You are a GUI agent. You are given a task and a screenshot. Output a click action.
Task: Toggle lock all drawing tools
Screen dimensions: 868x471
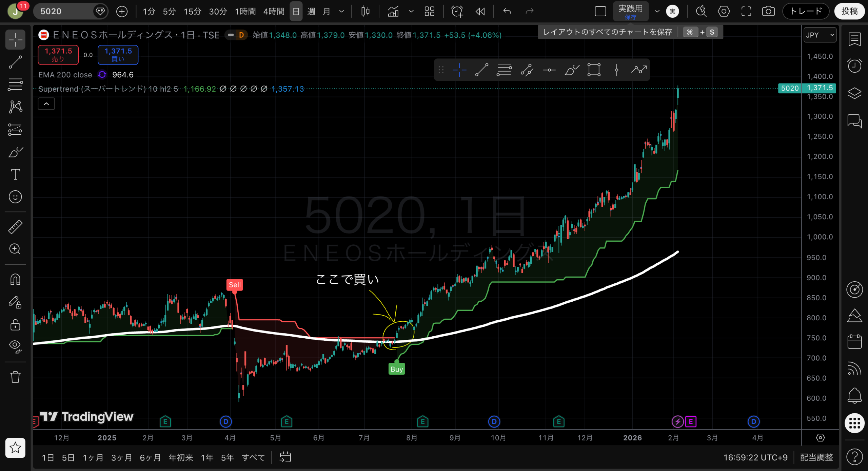click(x=15, y=325)
